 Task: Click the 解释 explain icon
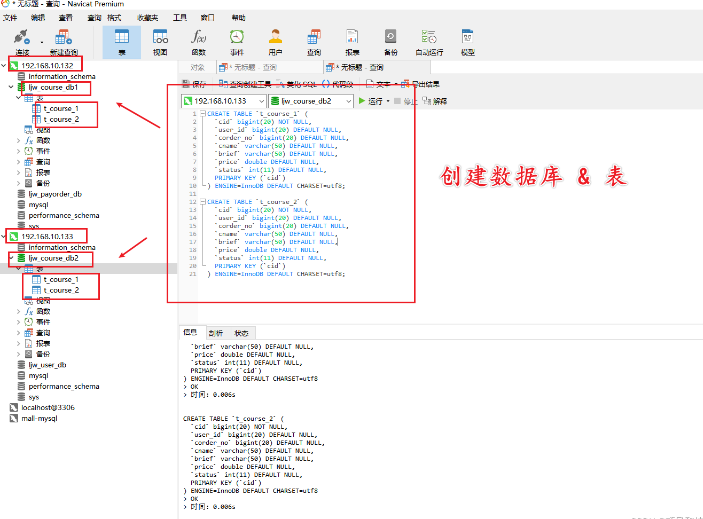pyautogui.click(x=427, y=101)
